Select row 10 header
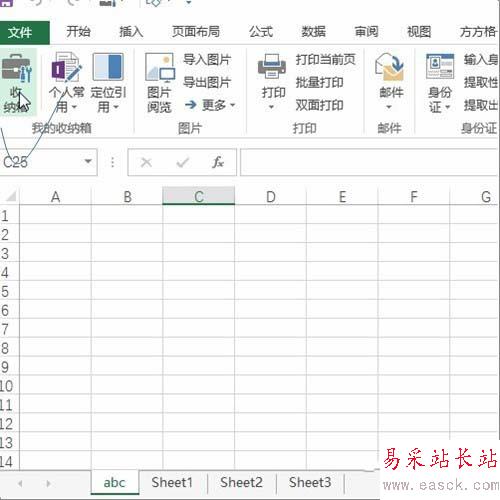The width and height of the screenshot is (500, 500). point(9,386)
